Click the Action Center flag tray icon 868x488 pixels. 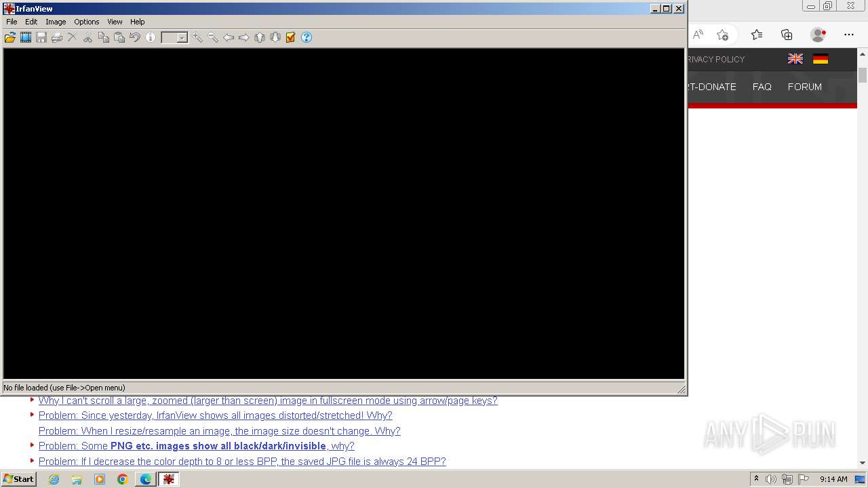click(x=803, y=479)
